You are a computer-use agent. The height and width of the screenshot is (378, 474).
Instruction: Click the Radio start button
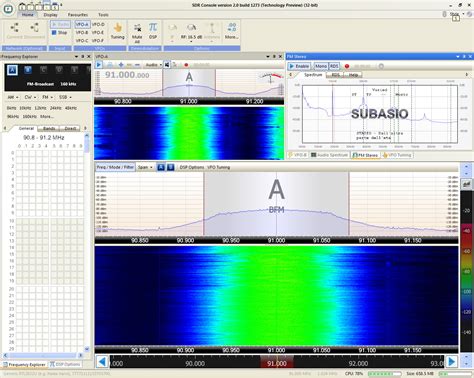[60, 24]
